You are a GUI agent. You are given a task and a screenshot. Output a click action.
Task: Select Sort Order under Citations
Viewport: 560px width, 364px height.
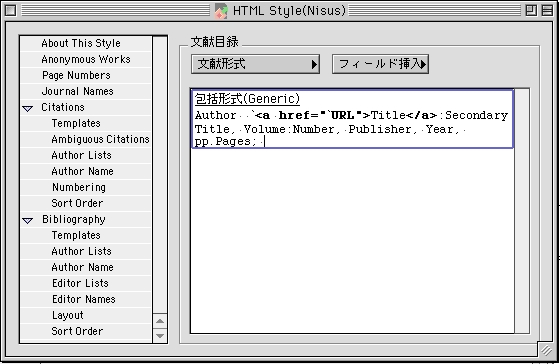click(x=86, y=203)
